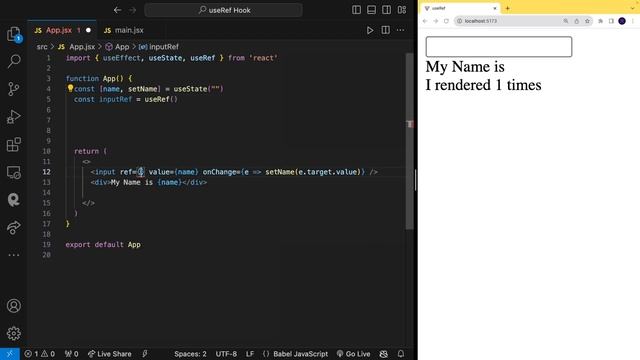640x360 pixels.
Task: Click Go Live server button
Action: (x=353, y=354)
